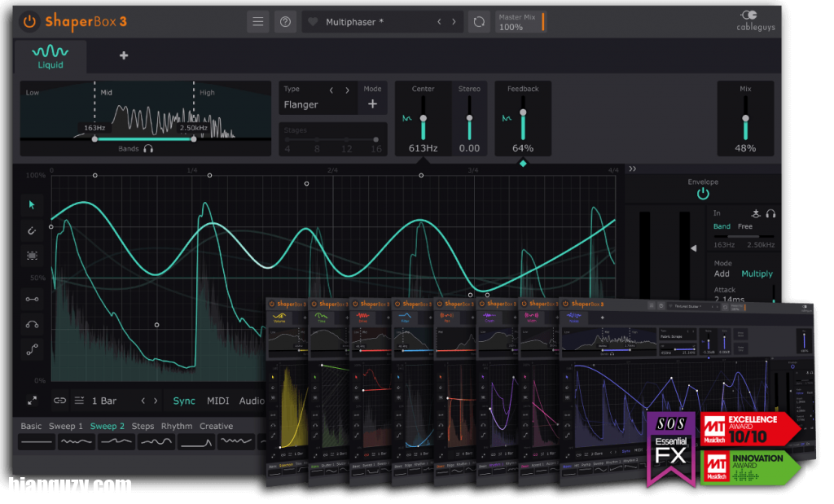Select the straight line segment tool
Screen dimensions: 834x504
point(32,300)
